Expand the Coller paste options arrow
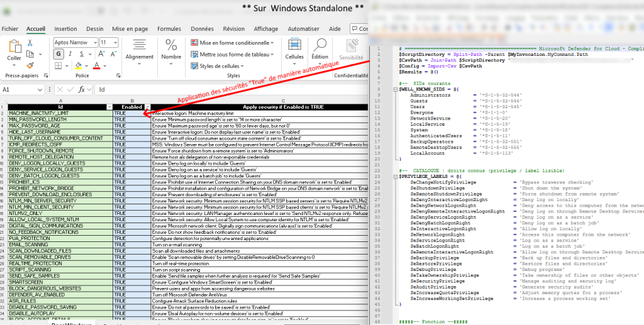This screenshot has width=644, height=325. [14, 65]
